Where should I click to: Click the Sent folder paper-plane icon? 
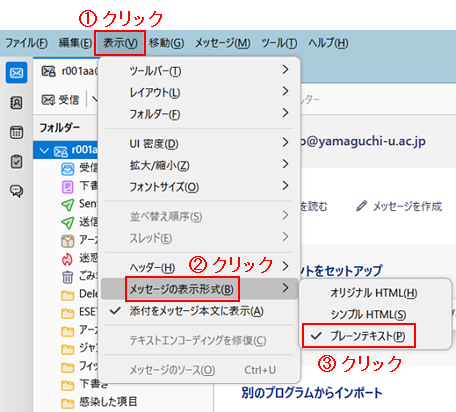(x=68, y=204)
